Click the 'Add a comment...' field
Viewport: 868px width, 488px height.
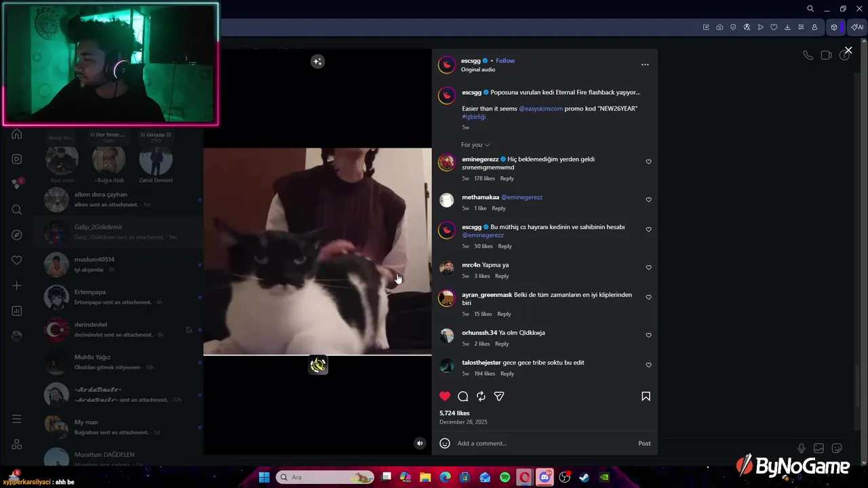point(542,443)
